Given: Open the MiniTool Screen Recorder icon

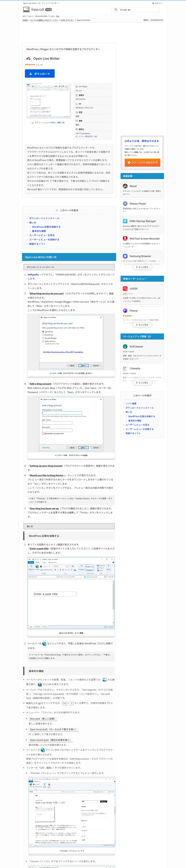Looking at the screenshot, I should click(125, 239).
